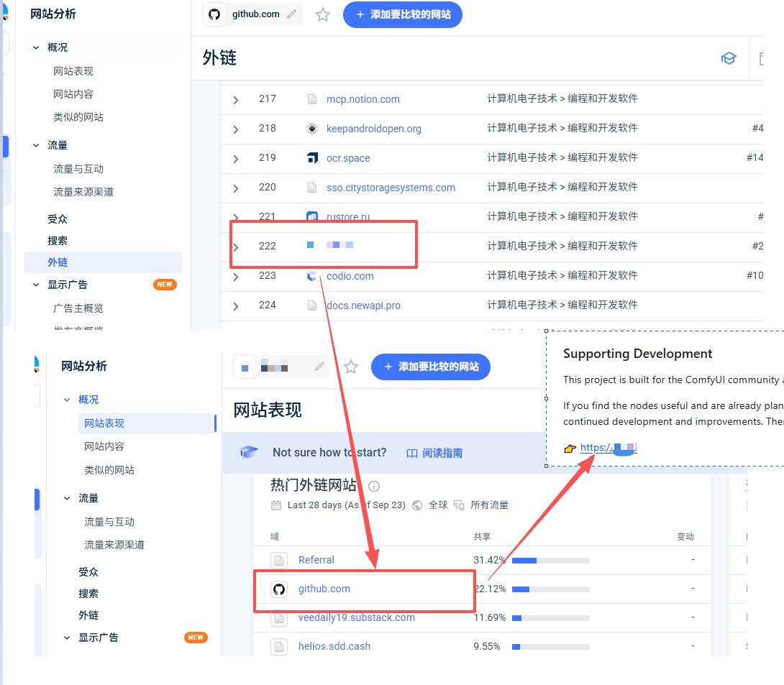The width and height of the screenshot is (784, 685).
Task: Click the 变动 column header
Action: (685, 537)
